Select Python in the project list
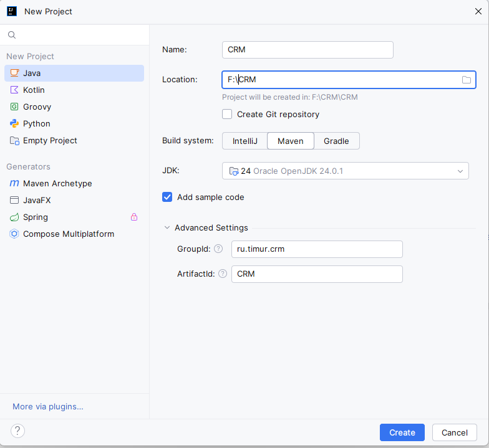 pyautogui.click(x=36, y=124)
